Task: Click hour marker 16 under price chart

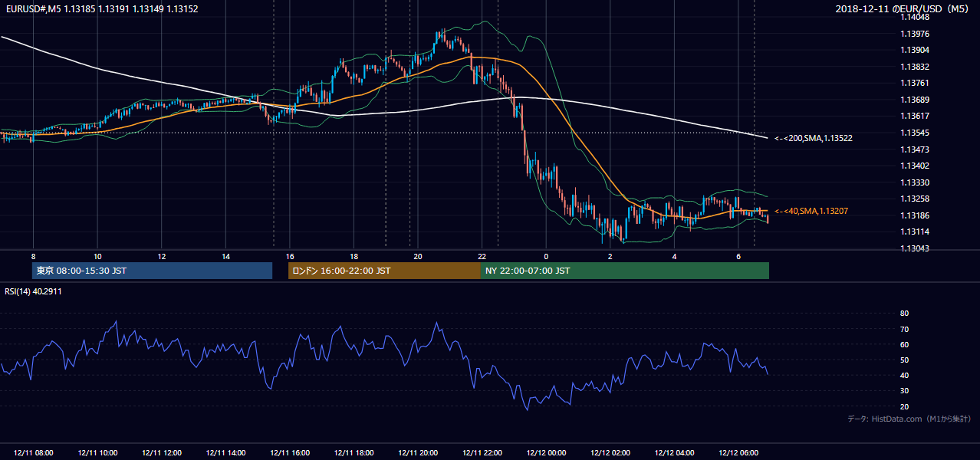Action: [290, 256]
